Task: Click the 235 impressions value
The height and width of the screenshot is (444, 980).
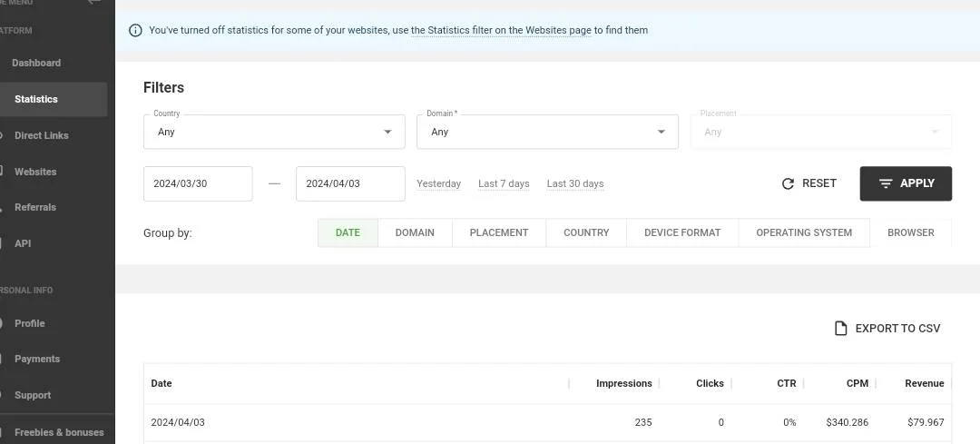Action: (643, 423)
